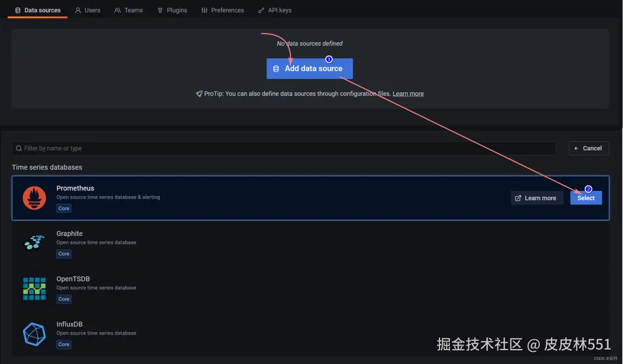Click the No data sources defined message
This screenshot has width=623, height=364.
point(310,43)
